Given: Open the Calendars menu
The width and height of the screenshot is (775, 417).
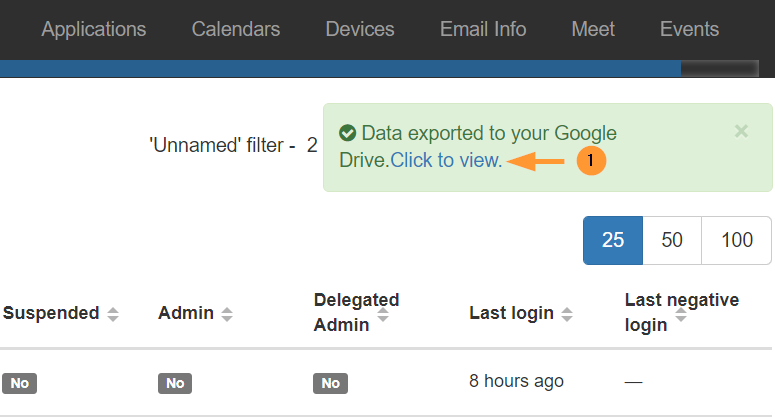Looking at the screenshot, I should point(236,29).
